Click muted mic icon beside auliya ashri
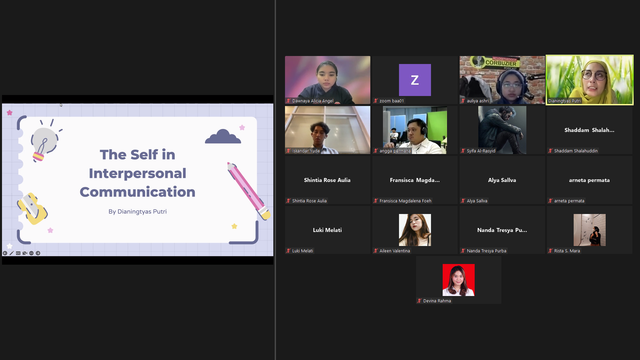The width and height of the screenshot is (640, 360). coord(463,101)
